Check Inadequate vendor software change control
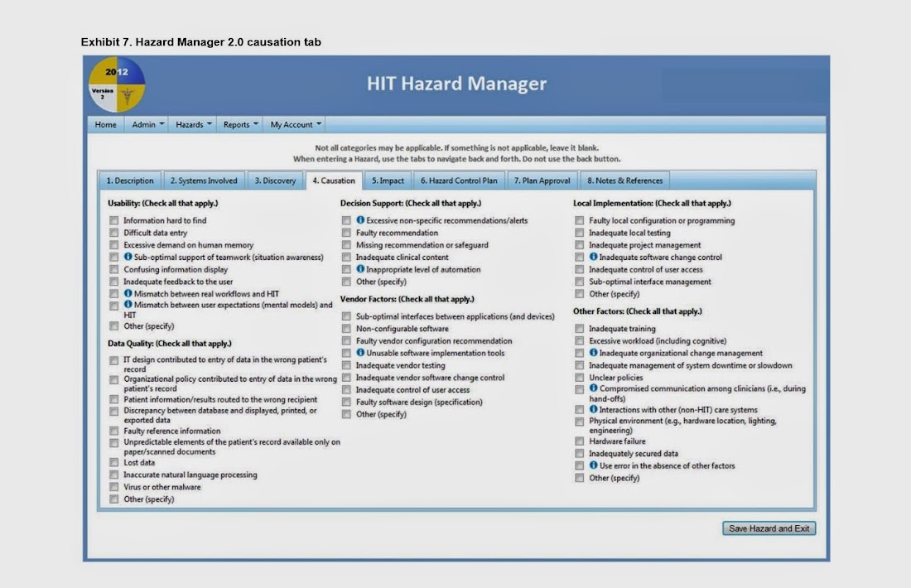Screen dimensions: 911x588 [346, 378]
